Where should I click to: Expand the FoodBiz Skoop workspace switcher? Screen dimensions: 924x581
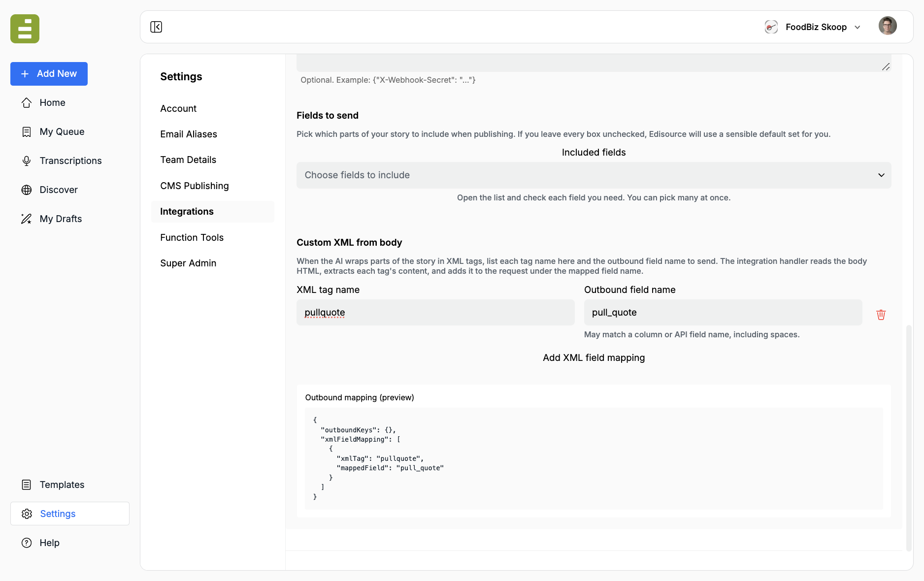coord(813,27)
